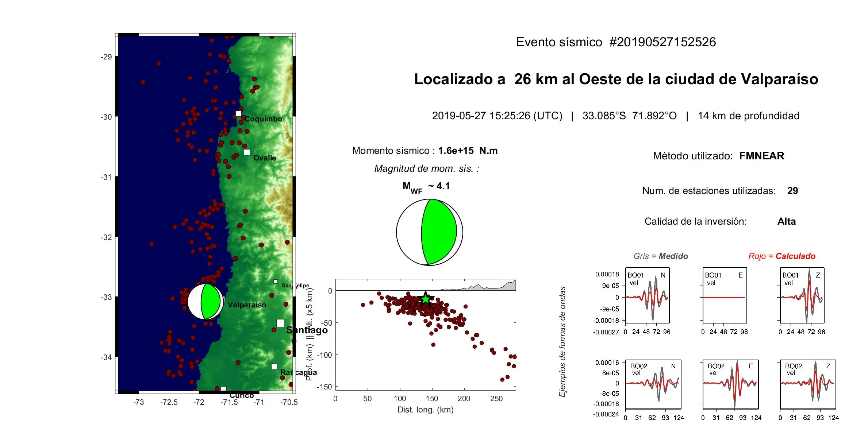868x442 pixels.
Task: Click the BO02 N velocity waveform plot
Action: [653, 384]
